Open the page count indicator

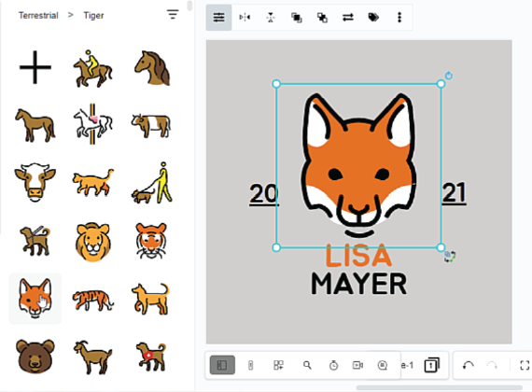[431, 365]
